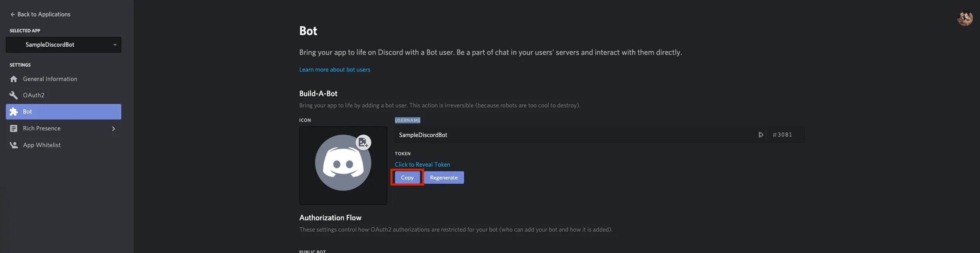Image resolution: width=980 pixels, height=253 pixels.
Task: Click the Regenerate token button
Action: click(x=444, y=177)
